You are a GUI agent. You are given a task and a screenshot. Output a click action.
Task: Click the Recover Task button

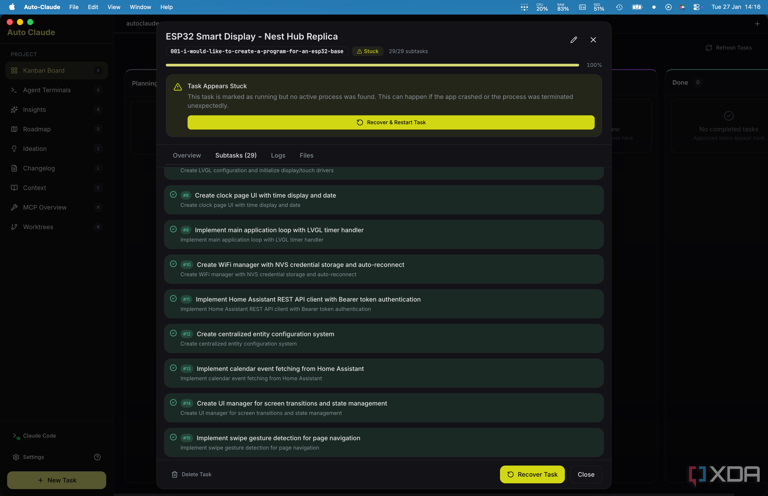coord(532,474)
